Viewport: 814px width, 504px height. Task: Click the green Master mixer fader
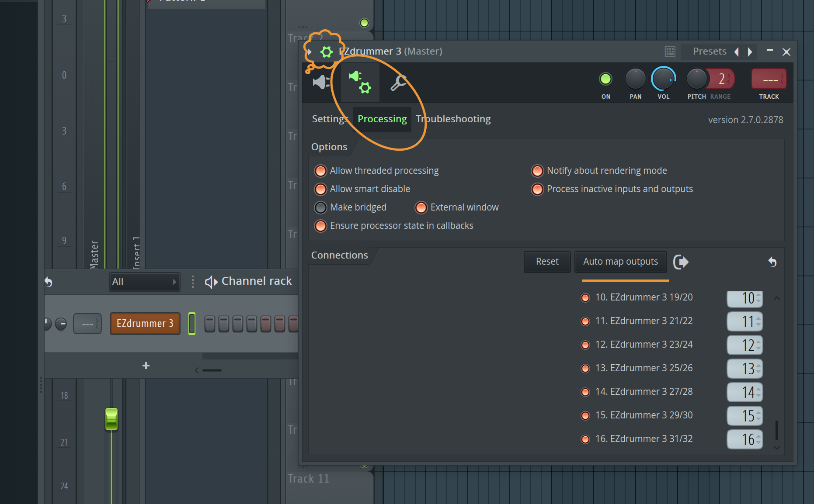(x=111, y=419)
